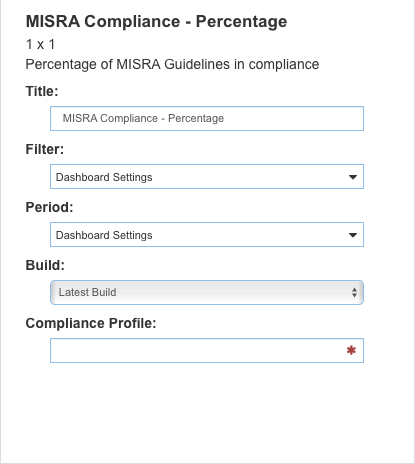Click the Filter: field label
The height and width of the screenshot is (464, 415).
(x=45, y=149)
